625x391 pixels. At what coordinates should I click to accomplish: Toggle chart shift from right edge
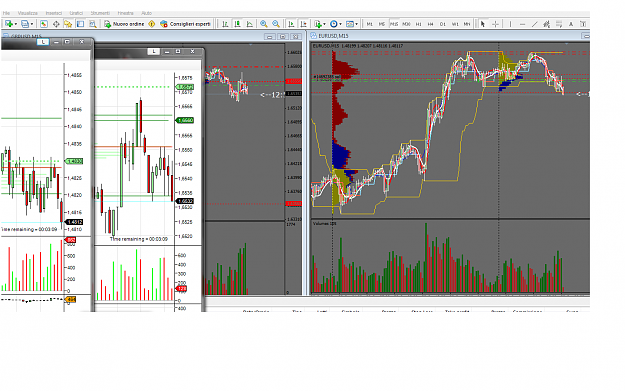click(x=304, y=24)
